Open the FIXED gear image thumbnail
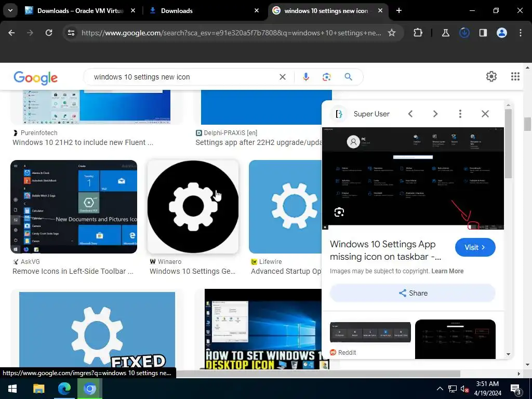532x399 pixels. click(97, 330)
